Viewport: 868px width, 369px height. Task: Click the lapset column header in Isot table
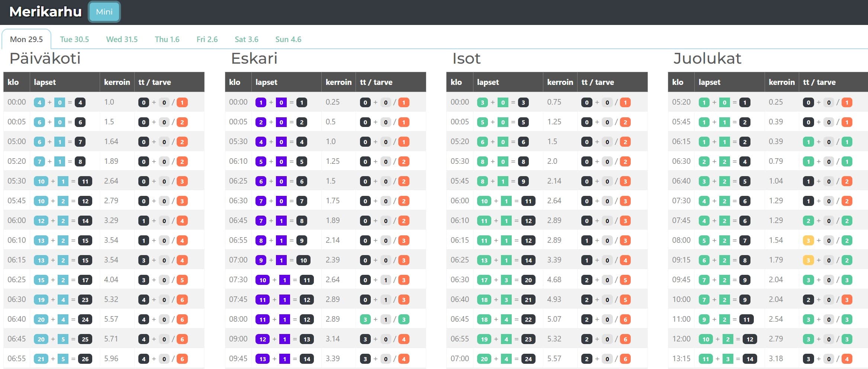(x=488, y=82)
